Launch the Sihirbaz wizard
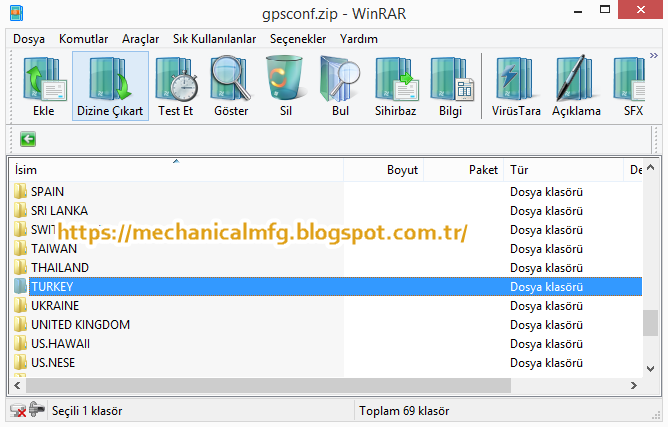The height and width of the screenshot is (427, 668). tap(395, 87)
